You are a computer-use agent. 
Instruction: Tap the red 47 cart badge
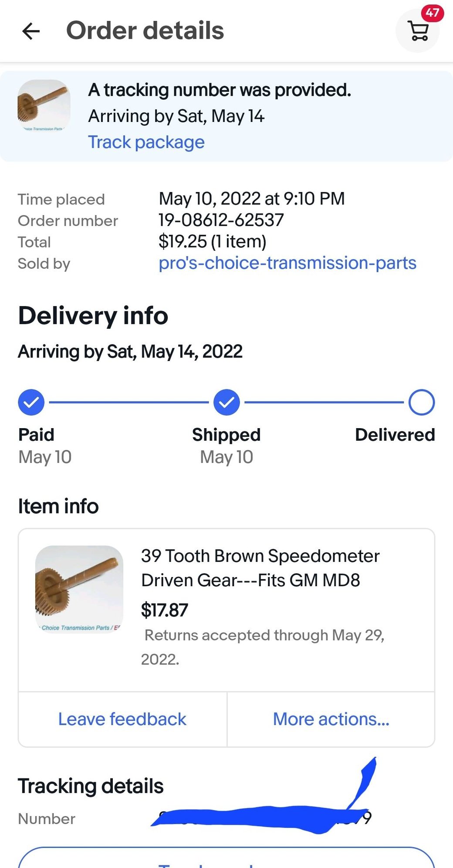point(432,13)
